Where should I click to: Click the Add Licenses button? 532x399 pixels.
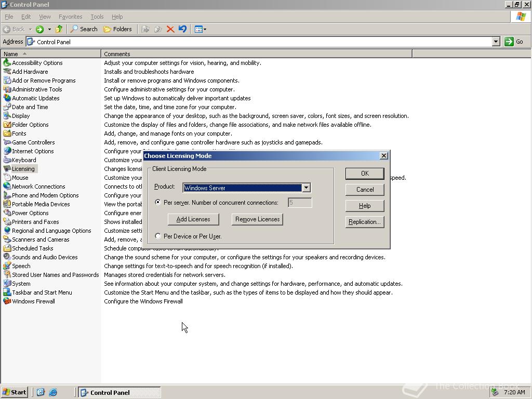coord(193,219)
